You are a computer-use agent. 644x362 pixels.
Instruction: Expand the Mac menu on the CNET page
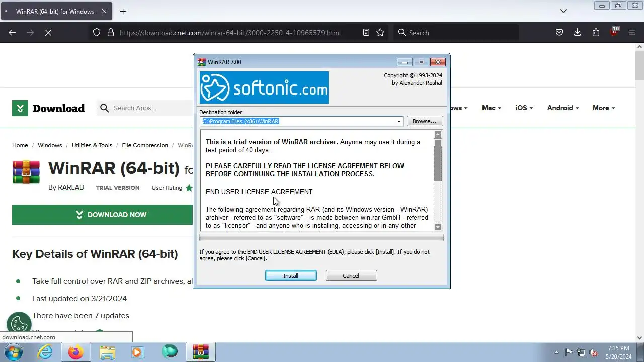pyautogui.click(x=491, y=108)
